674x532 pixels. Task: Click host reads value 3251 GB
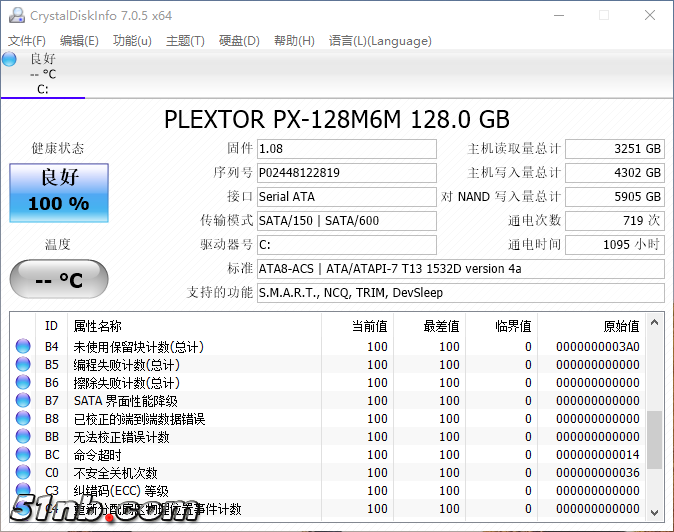(x=615, y=149)
